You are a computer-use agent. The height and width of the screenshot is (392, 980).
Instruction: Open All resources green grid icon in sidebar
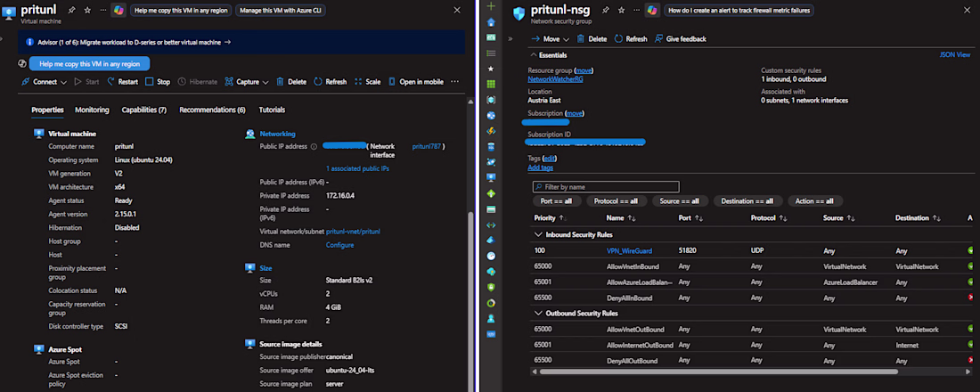click(x=491, y=85)
